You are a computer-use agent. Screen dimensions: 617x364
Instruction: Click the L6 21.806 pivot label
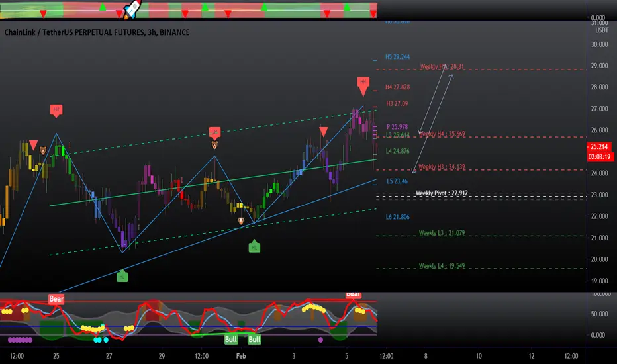[x=397, y=217]
